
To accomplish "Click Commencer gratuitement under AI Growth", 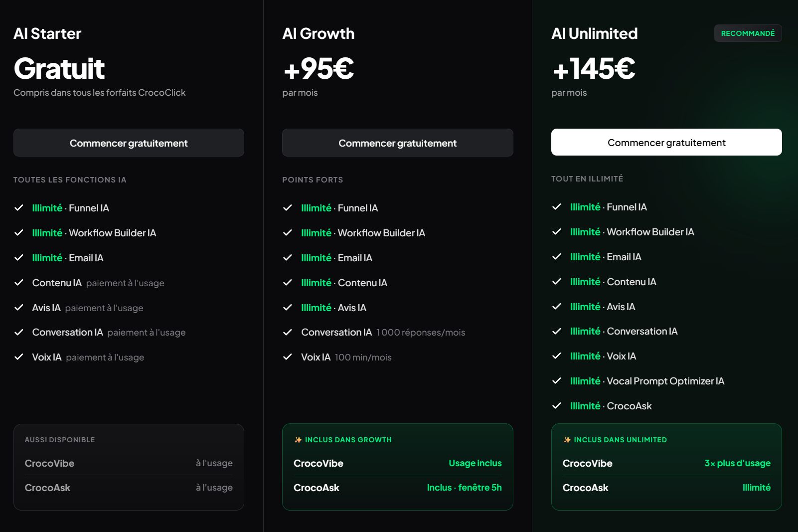I will click(398, 143).
